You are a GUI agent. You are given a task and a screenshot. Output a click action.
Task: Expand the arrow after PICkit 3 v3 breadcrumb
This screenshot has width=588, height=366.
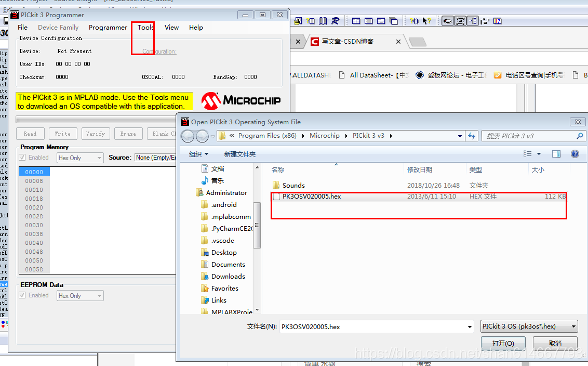pos(391,136)
